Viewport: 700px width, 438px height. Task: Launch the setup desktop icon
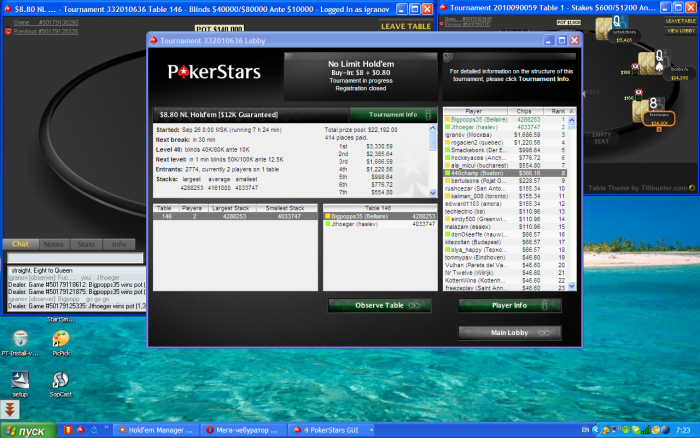click(x=20, y=384)
